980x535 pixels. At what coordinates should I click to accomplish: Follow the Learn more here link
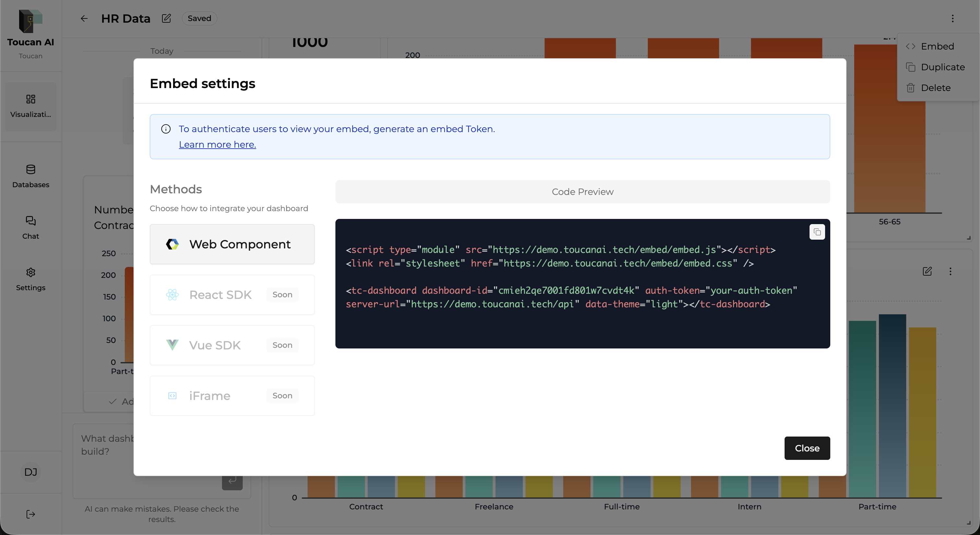(217, 144)
